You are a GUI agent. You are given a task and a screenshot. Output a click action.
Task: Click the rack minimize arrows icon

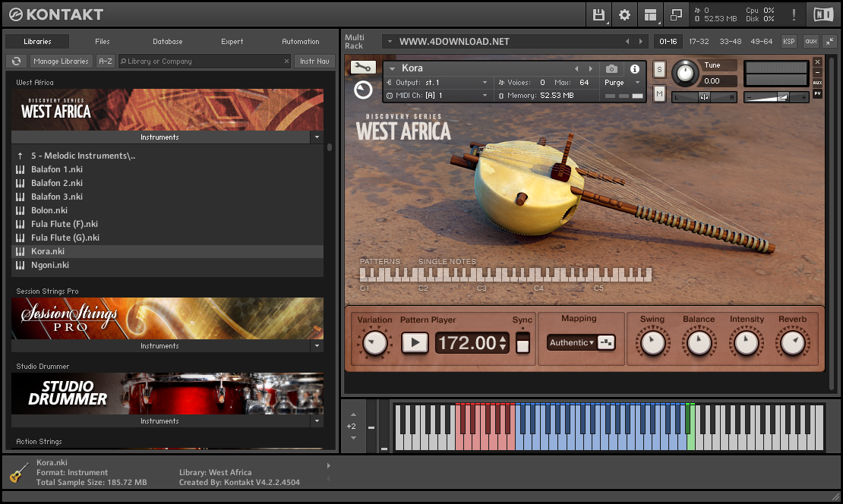click(x=829, y=42)
